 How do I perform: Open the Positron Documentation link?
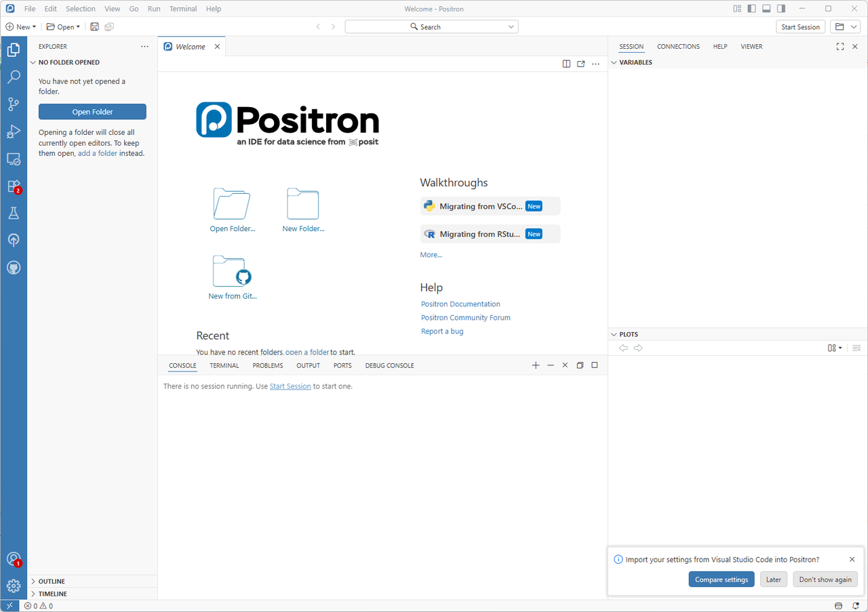[460, 304]
